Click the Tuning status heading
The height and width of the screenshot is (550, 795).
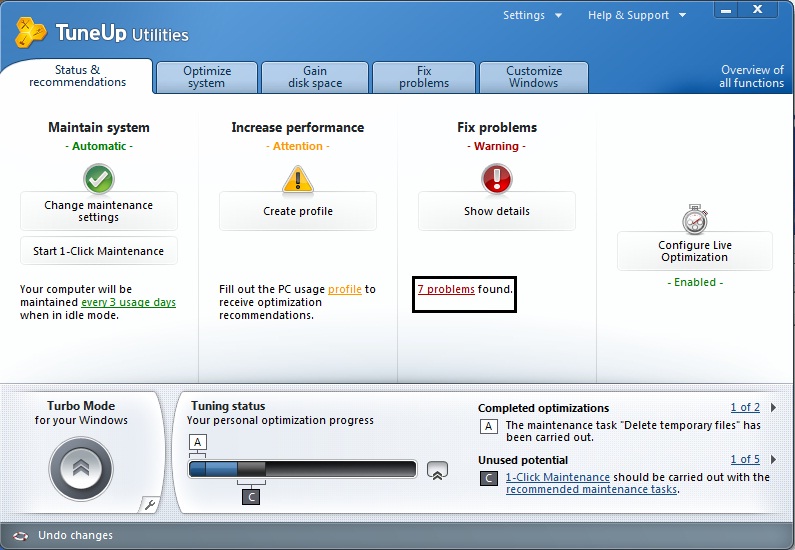pos(228,406)
